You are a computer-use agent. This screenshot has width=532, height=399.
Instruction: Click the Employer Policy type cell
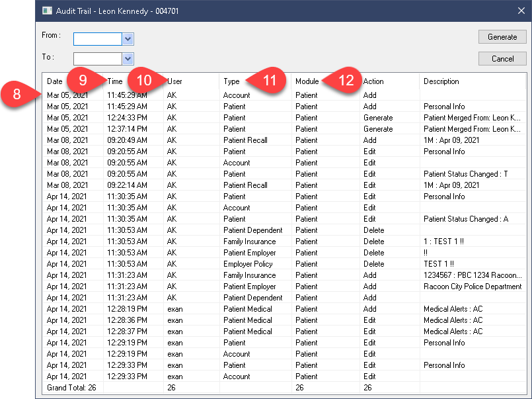click(248, 264)
